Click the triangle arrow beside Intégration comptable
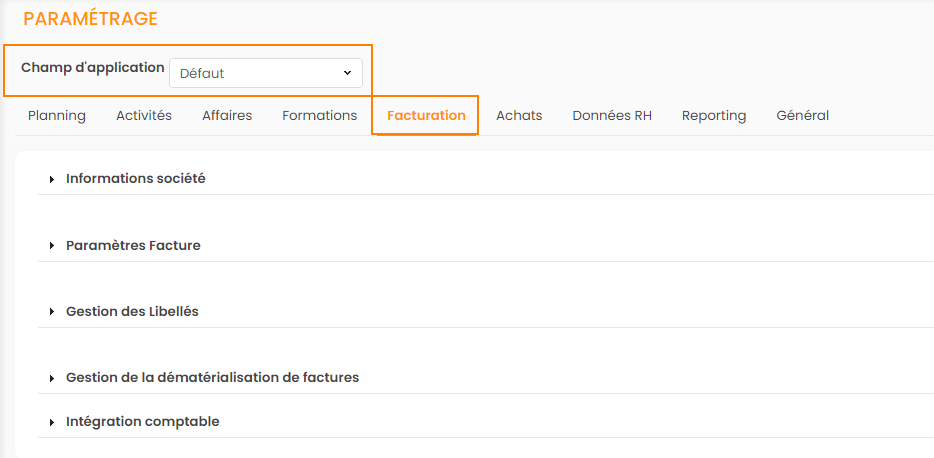Image resolution: width=934 pixels, height=458 pixels. tap(52, 422)
